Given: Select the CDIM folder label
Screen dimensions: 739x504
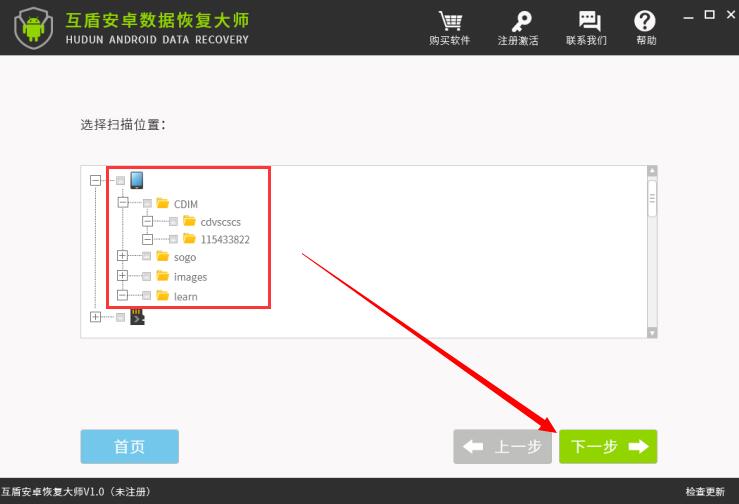Looking at the screenshot, I should (186, 204).
